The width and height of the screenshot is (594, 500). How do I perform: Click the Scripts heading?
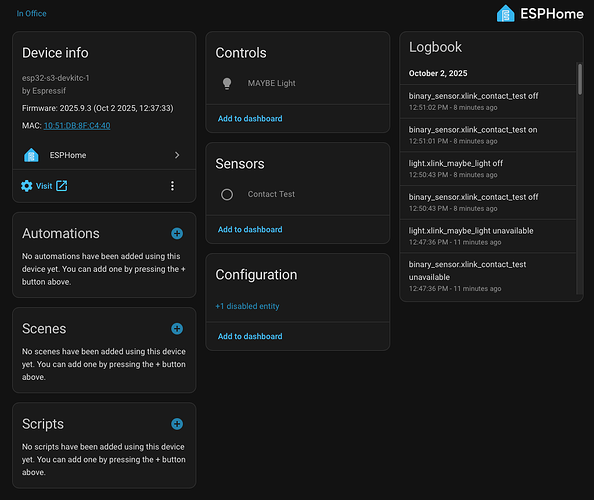[43, 424]
